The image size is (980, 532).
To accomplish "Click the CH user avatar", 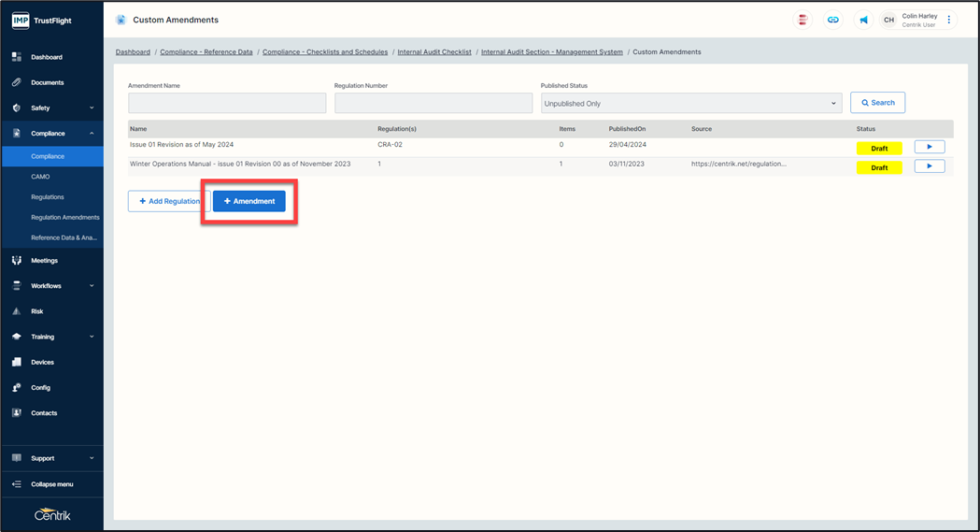I will coord(888,20).
